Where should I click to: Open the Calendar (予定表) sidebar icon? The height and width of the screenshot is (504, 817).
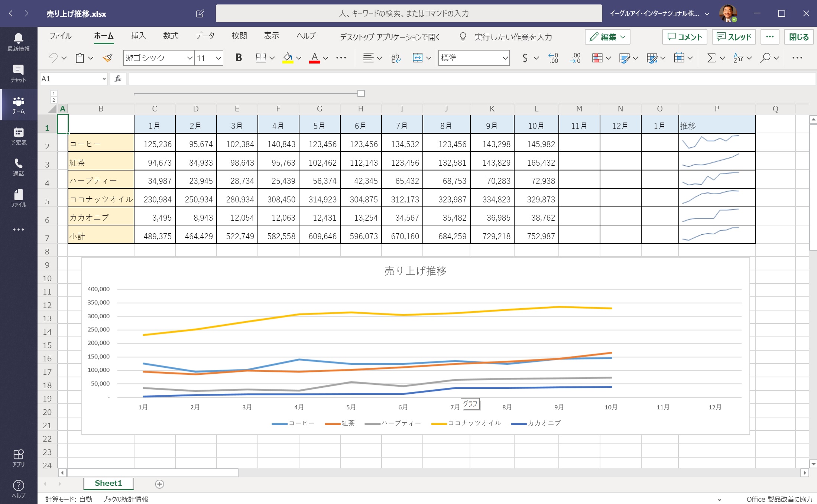(x=19, y=136)
